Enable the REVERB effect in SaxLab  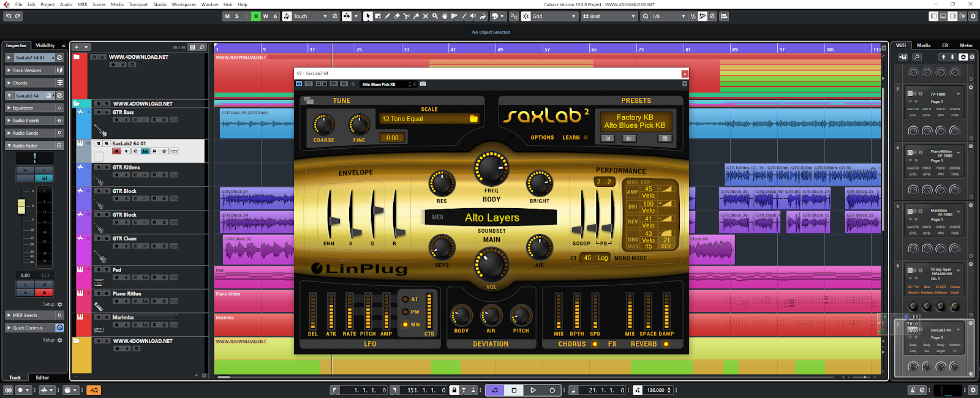[x=666, y=344]
